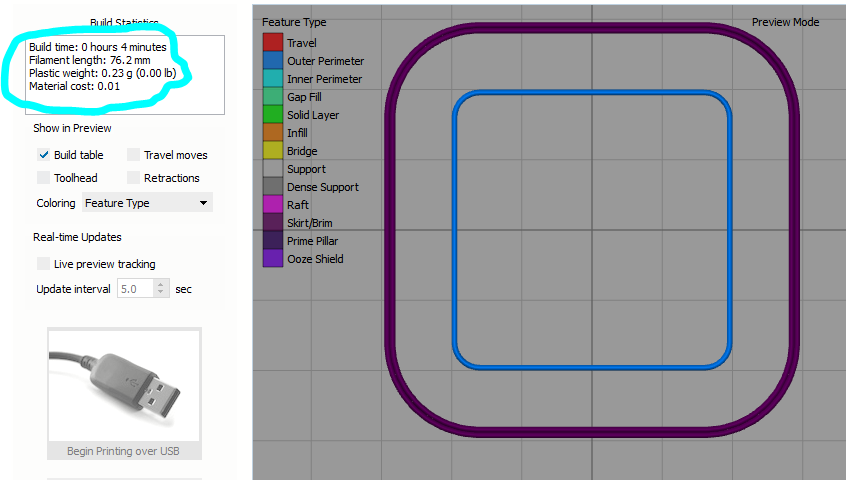Click the USB cable print icon
This screenshot has width=846, height=480.
[x=124, y=384]
